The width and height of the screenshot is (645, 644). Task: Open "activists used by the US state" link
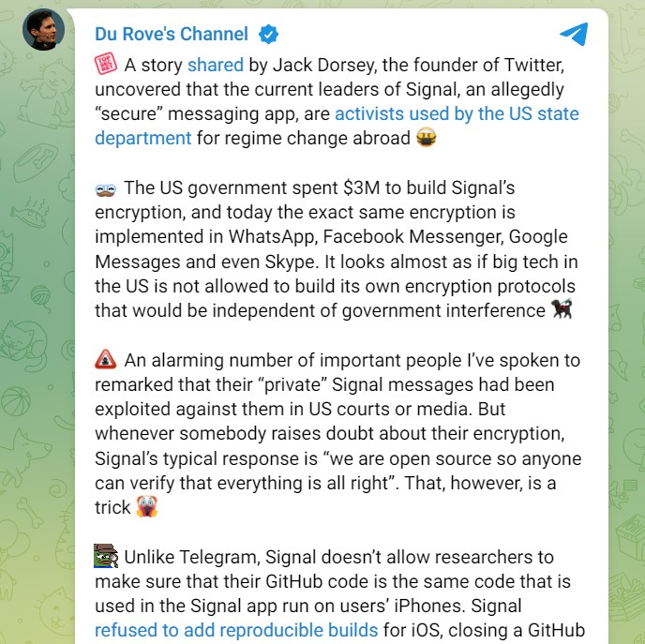point(457,114)
